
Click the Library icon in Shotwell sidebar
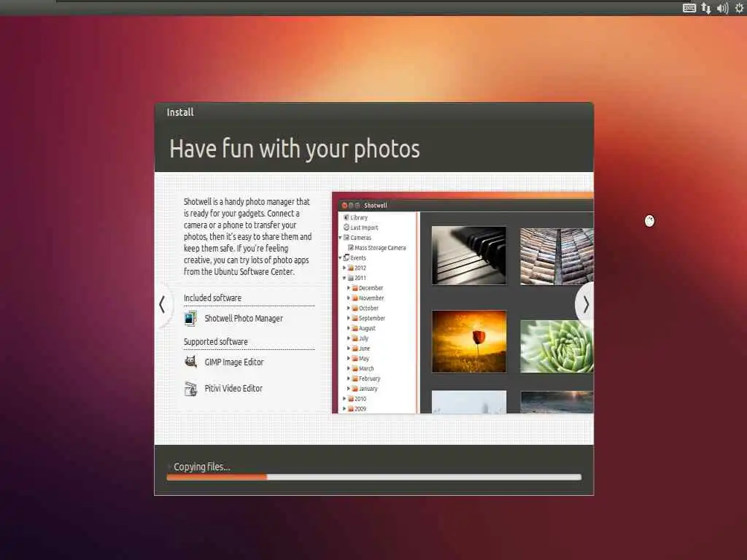pyautogui.click(x=347, y=217)
